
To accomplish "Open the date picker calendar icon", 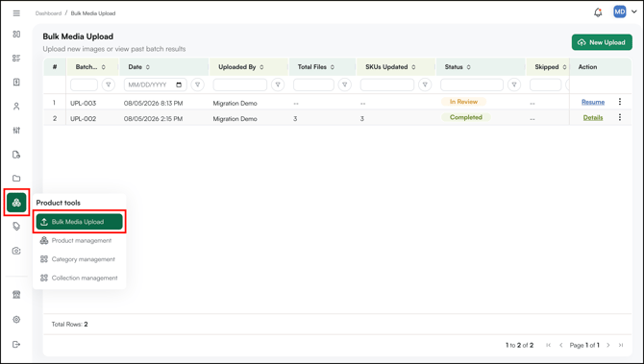I will coord(179,85).
